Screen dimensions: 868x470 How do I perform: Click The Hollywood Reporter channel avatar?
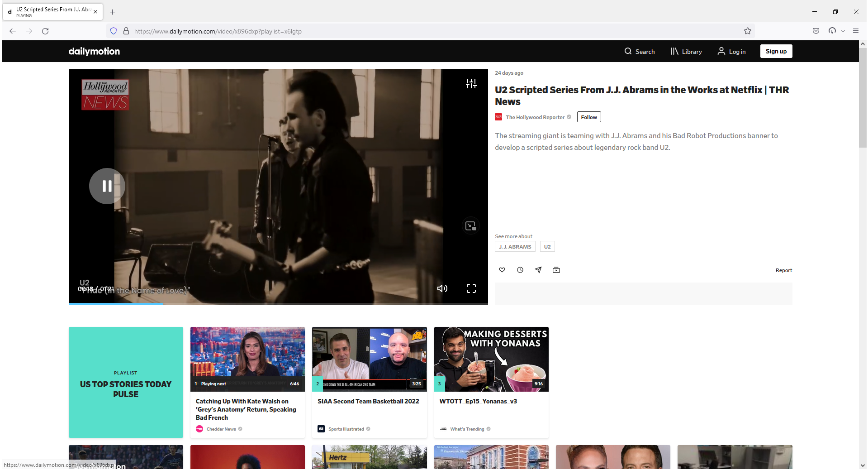pos(498,117)
